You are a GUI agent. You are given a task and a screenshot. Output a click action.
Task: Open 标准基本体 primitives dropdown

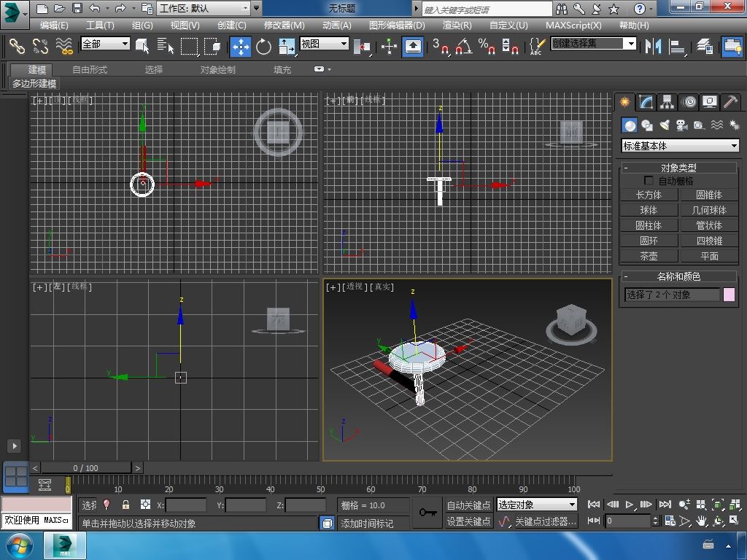pos(681,146)
